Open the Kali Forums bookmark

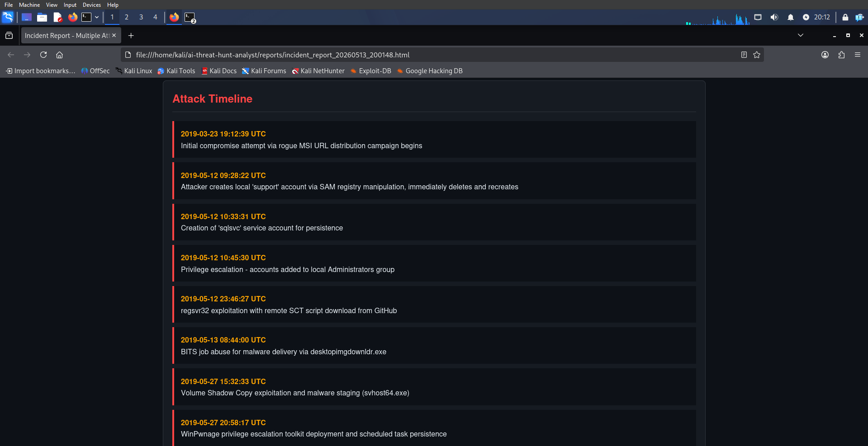pos(264,71)
